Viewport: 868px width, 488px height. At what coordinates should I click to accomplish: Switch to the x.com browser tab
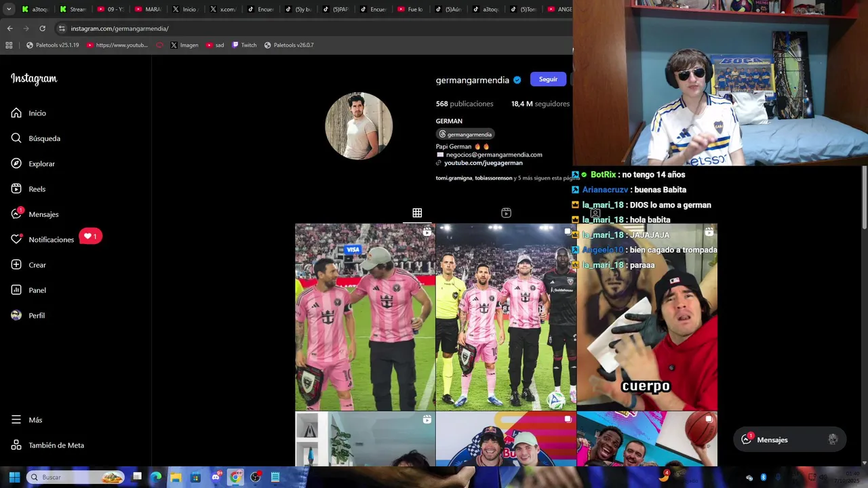222,9
